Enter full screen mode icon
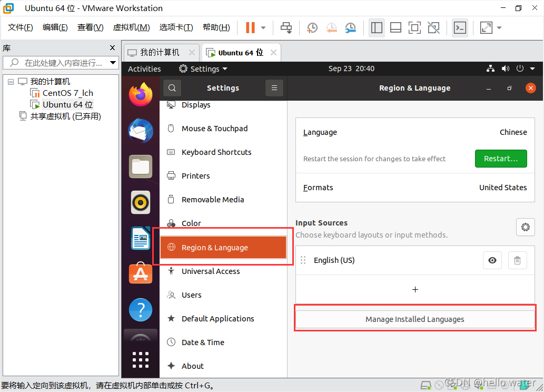Image resolution: width=544 pixels, height=392 pixels. [x=414, y=28]
